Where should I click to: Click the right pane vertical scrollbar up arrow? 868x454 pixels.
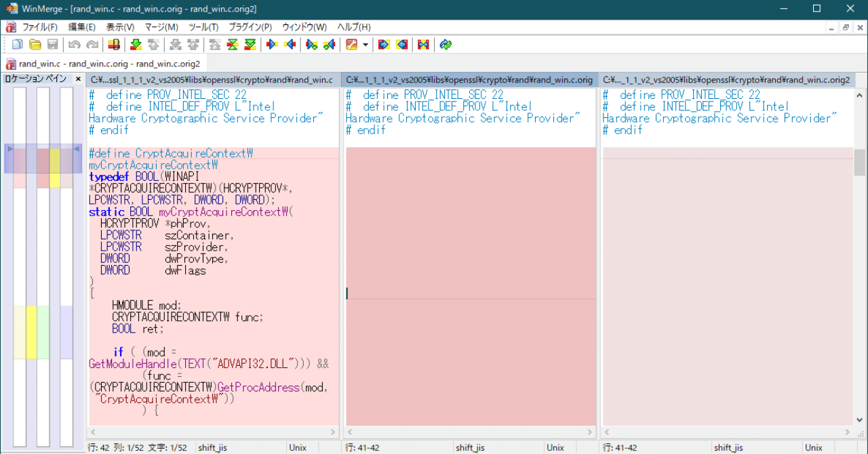tap(859, 94)
